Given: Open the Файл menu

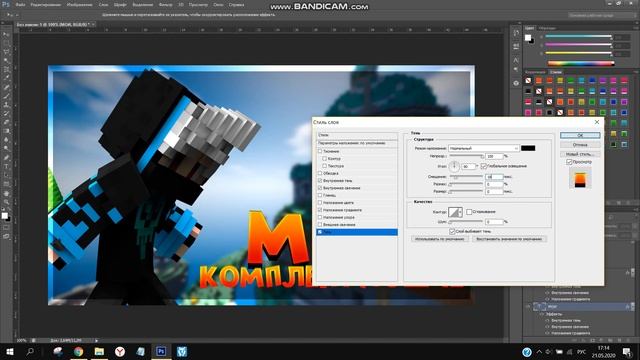Looking at the screenshot, I should 20,5.
